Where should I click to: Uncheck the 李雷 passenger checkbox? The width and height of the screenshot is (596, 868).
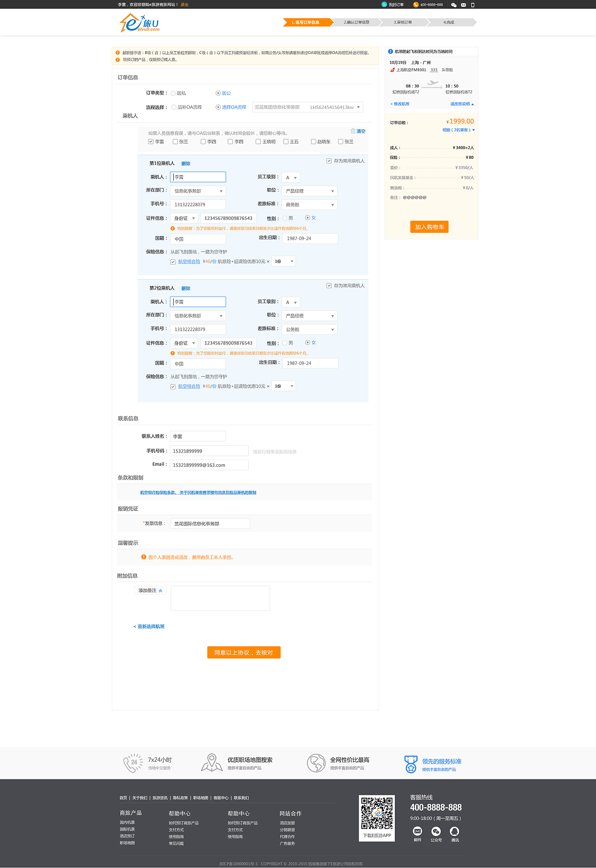point(151,142)
